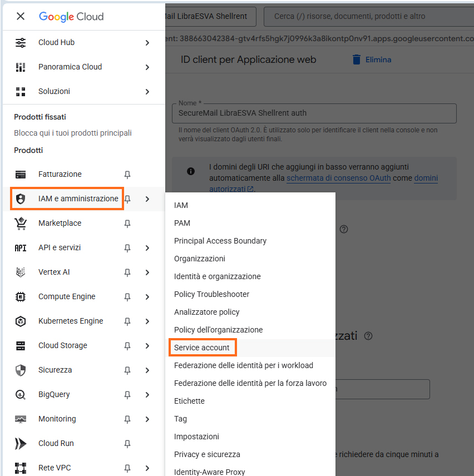Image resolution: width=474 pixels, height=476 pixels.
Task: Close the Google Cloud navigation menu
Action: click(21, 16)
